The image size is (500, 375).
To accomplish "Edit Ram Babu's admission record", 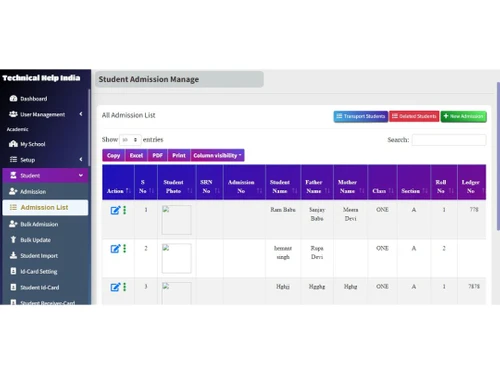I will pyautogui.click(x=115, y=210).
